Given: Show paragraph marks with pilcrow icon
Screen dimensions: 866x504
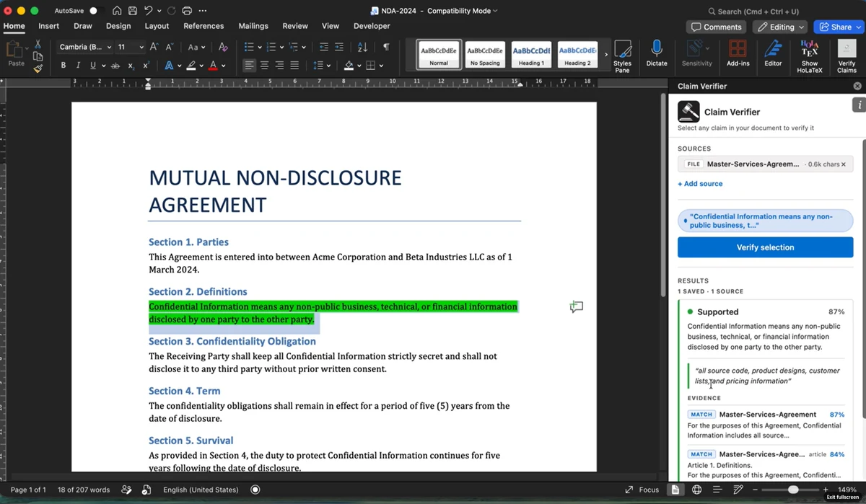Looking at the screenshot, I should click(386, 47).
